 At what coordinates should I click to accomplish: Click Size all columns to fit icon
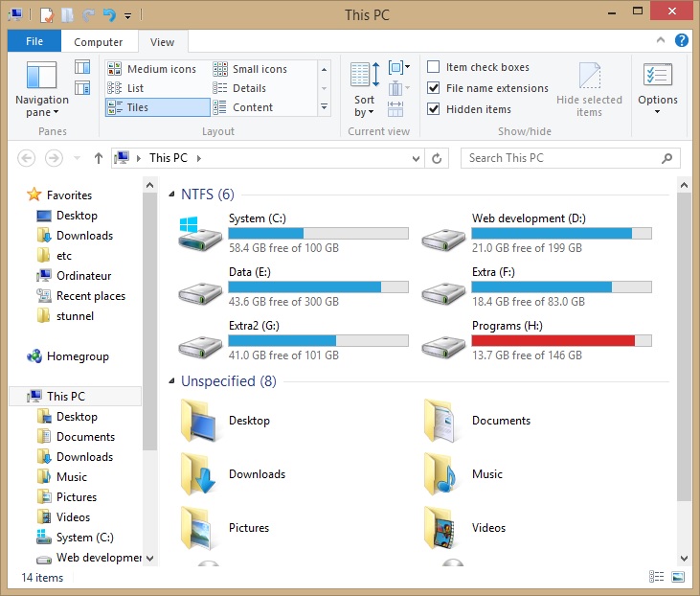coord(395,108)
